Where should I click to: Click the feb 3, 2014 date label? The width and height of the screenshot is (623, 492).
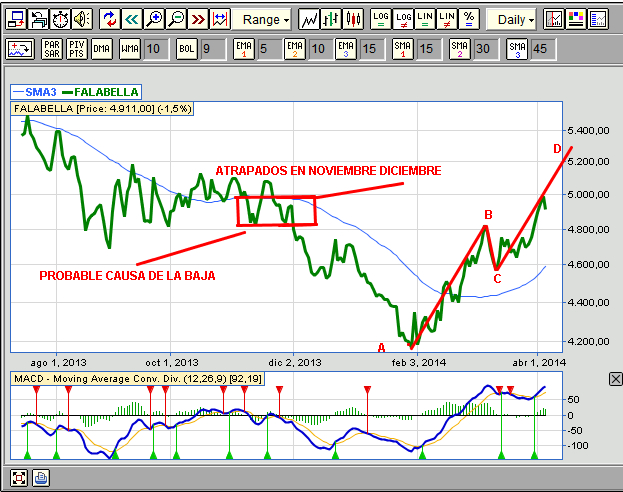[x=419, y=362]
